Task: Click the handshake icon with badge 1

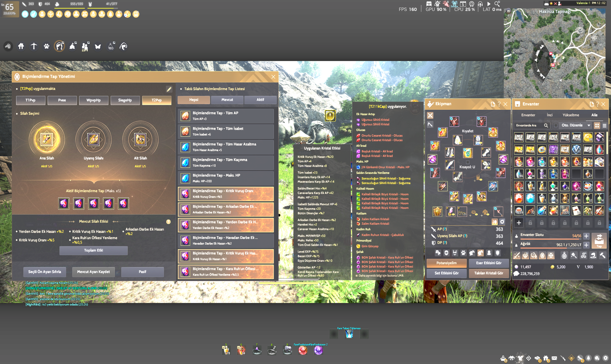Action: (538, 359)
